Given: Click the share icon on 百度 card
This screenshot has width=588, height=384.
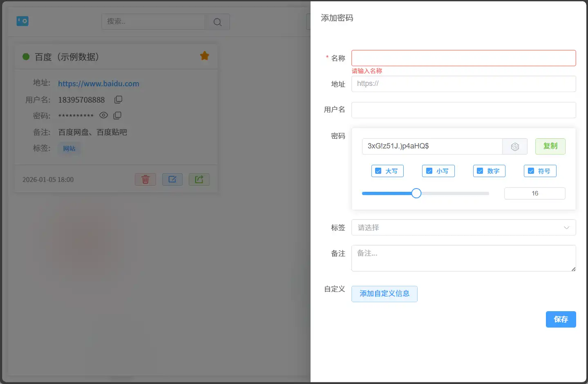Looking at the screenshot, I should (199, 180).
